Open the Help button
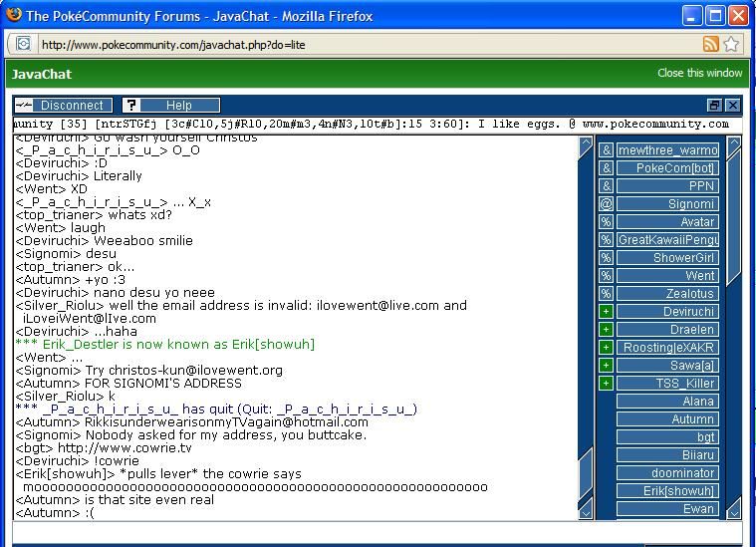 click(x=171, y=106)
